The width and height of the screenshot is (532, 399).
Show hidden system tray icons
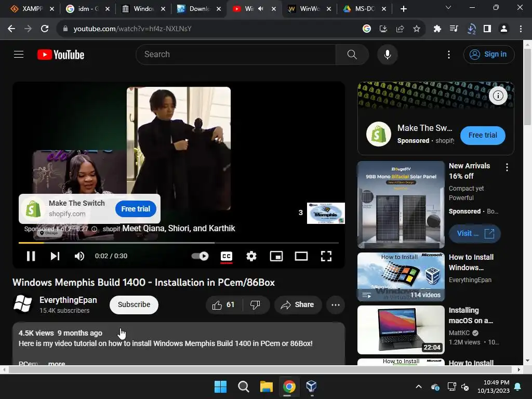click(x=419, y=387)
